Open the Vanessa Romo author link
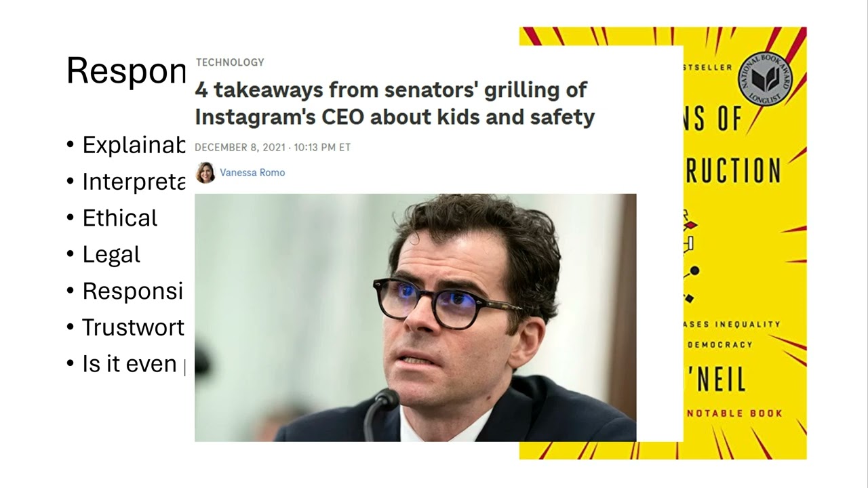Viewport: 868px width, 488px height. 252,173
